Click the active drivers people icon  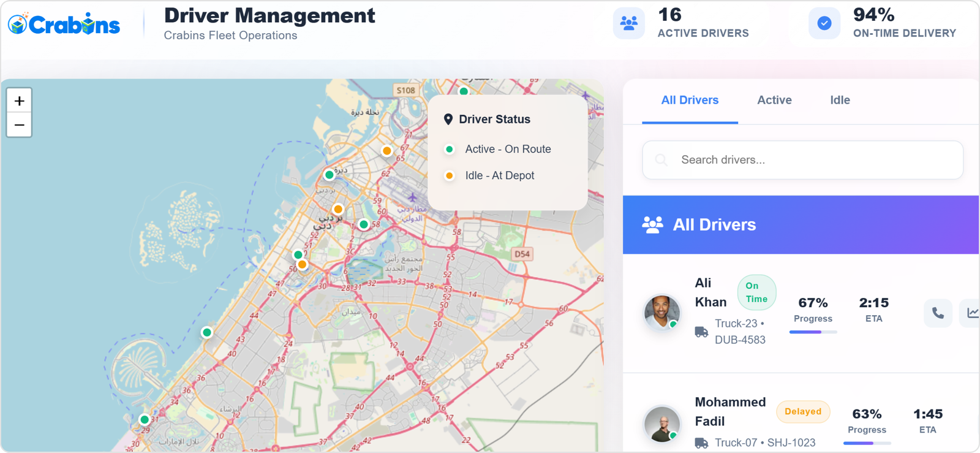coord(628,23)
